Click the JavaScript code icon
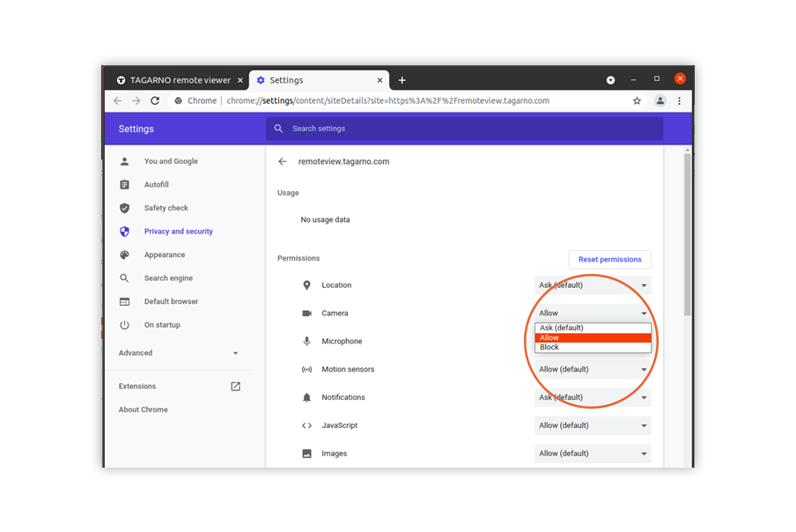The height and width of the screenshot is (532, 796). tap(306, 425)
